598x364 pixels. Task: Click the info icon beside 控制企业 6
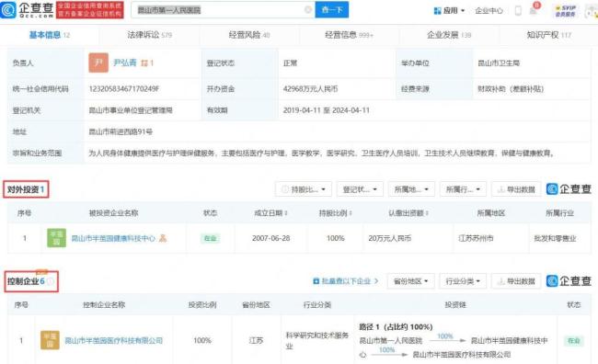point(51,281)
